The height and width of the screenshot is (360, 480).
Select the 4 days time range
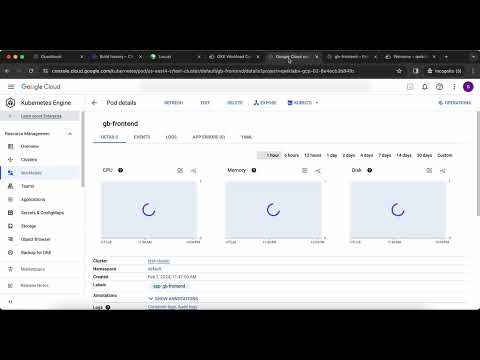click(366, 155)
